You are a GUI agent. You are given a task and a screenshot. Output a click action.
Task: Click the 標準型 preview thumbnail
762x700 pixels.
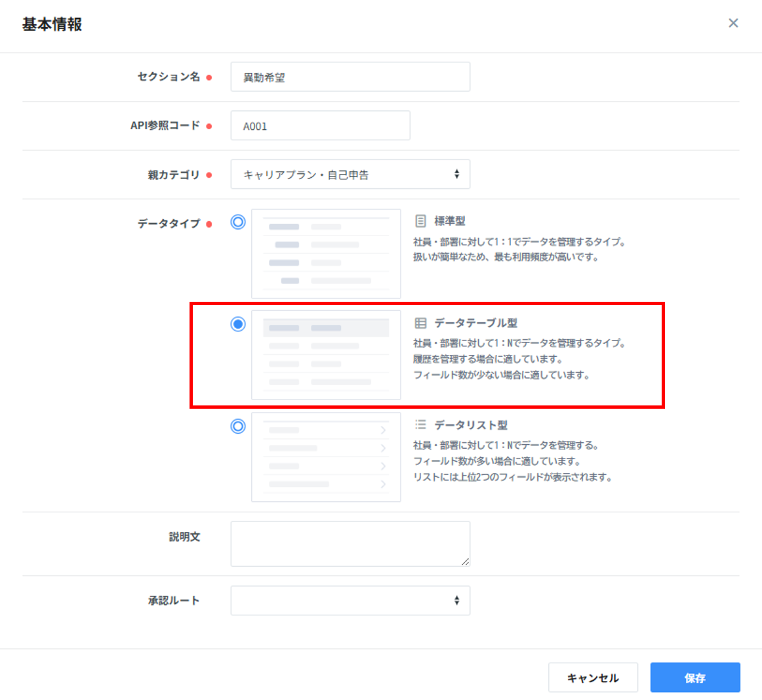(326, 254)
